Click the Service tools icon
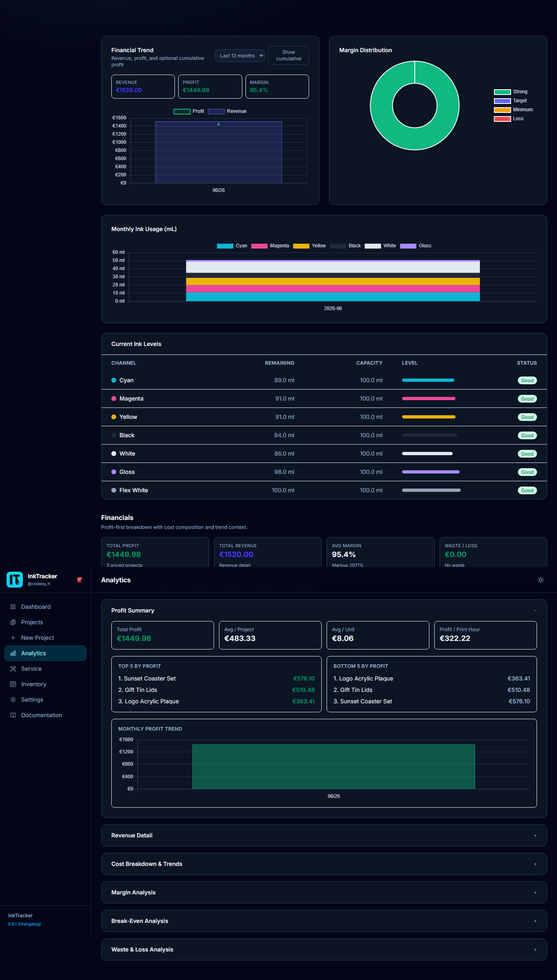Screen dimensions: 557x980 tap(13, 669)
